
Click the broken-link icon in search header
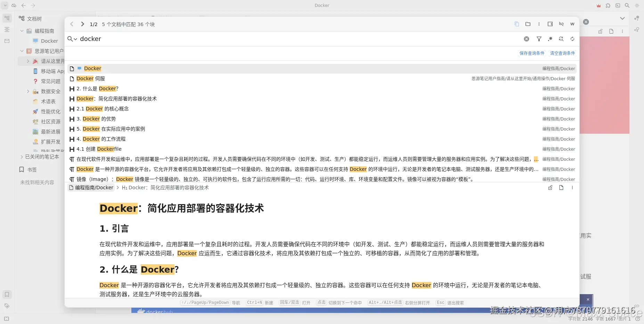[561, 24]
